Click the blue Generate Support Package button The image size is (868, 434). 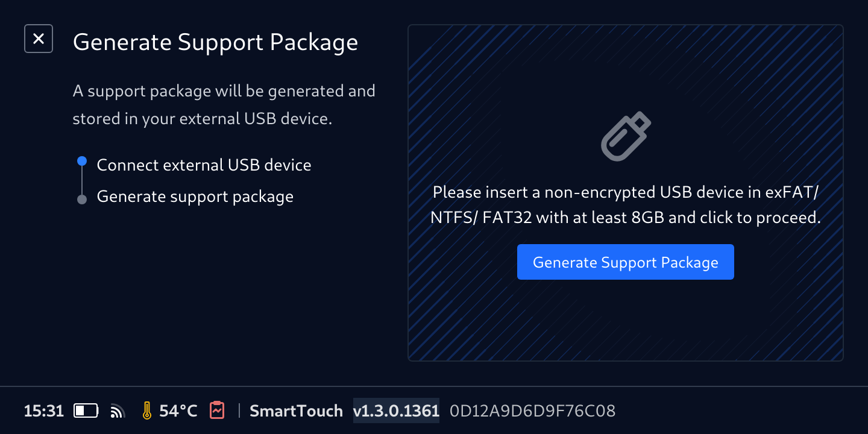[625, 262]
